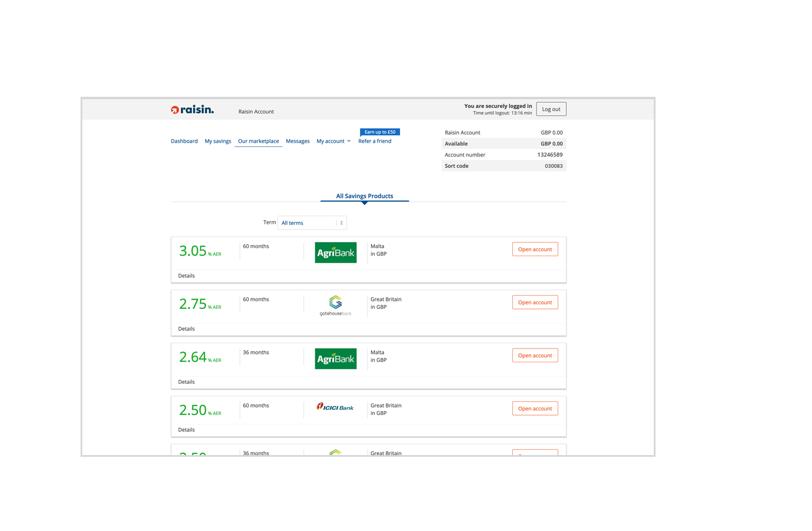The image size is (812, 531).
Task: Open the Refer a friend page
Action: pyautogui.click(x=374, y=141)
